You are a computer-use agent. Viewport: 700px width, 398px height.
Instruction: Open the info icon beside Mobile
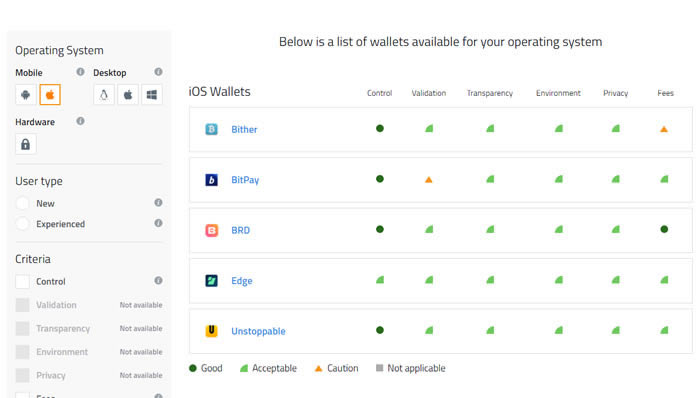click(80, 72)
